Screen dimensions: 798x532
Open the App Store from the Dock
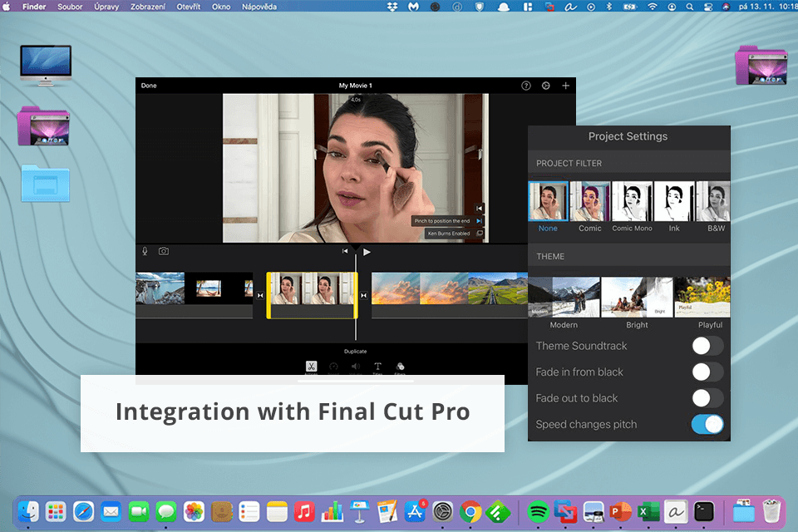click(x=416, y=512)
